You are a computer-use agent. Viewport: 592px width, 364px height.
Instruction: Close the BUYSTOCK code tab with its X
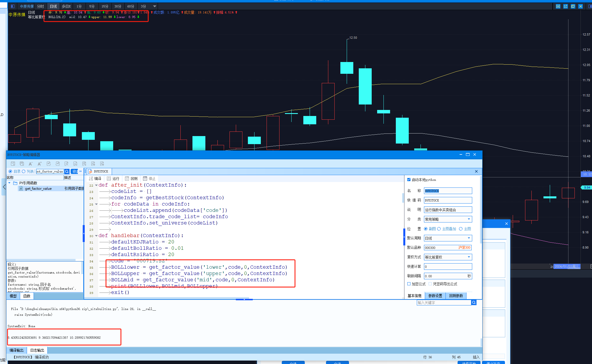[476, 171]
